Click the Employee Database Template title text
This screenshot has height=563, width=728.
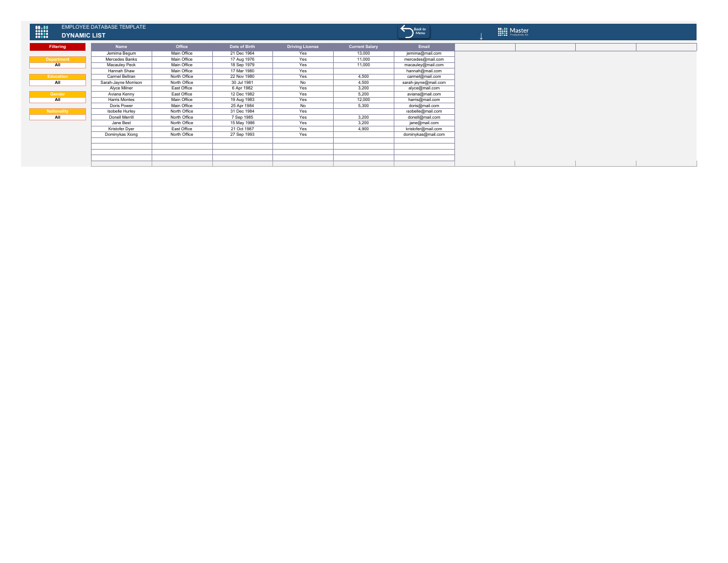coord(104,27)
